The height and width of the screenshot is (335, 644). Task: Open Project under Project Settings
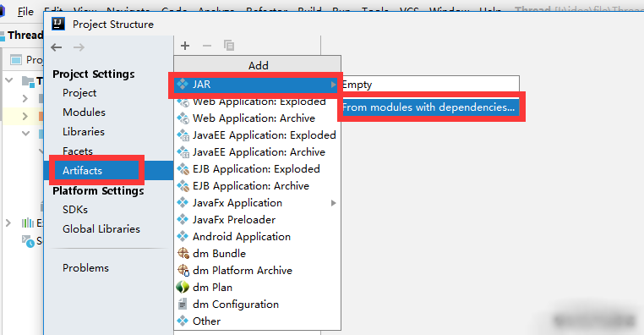coord(79,93)
